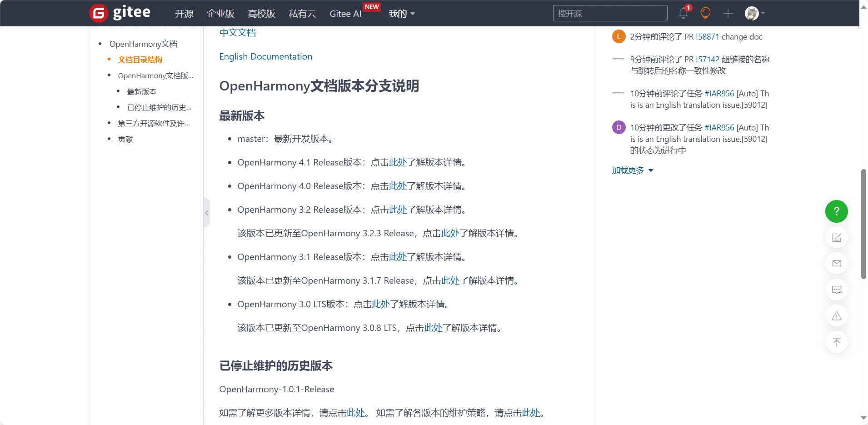Screen dimensions: 868x425
Task: Click the floating edit feedback icon
Action: pyautogui.click(x=836, y=238)
